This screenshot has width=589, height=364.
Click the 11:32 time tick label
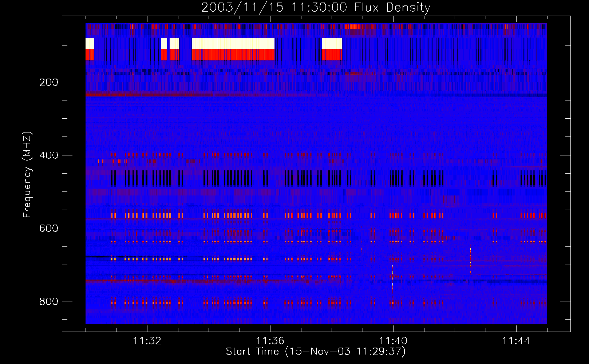point(147,341)
